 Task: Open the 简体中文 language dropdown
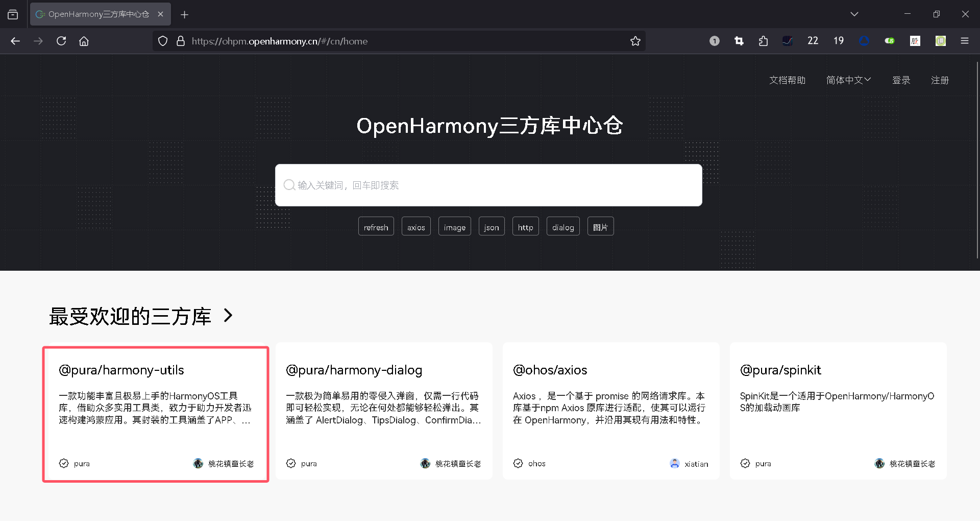pos(848,80)
